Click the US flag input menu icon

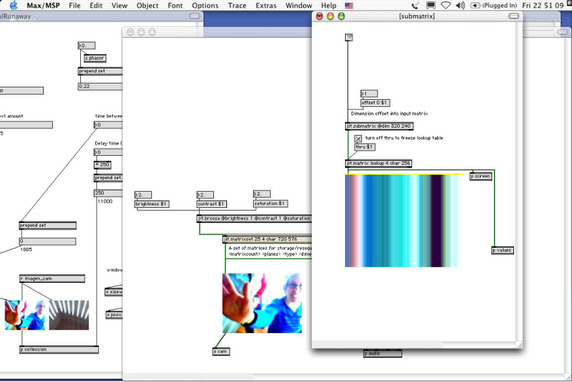click(349, 5)
